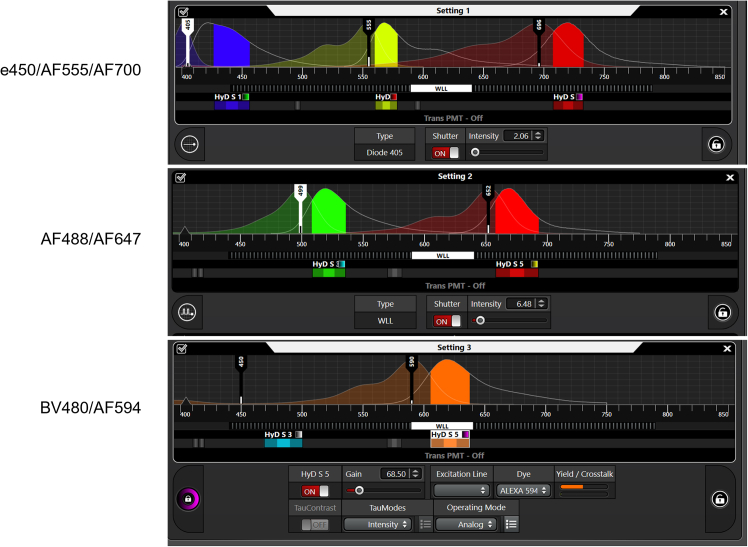The width and height of the screenshot is (748, 547).
Task: Click the list icon beside TauModes Intensity
Action: 425,523
